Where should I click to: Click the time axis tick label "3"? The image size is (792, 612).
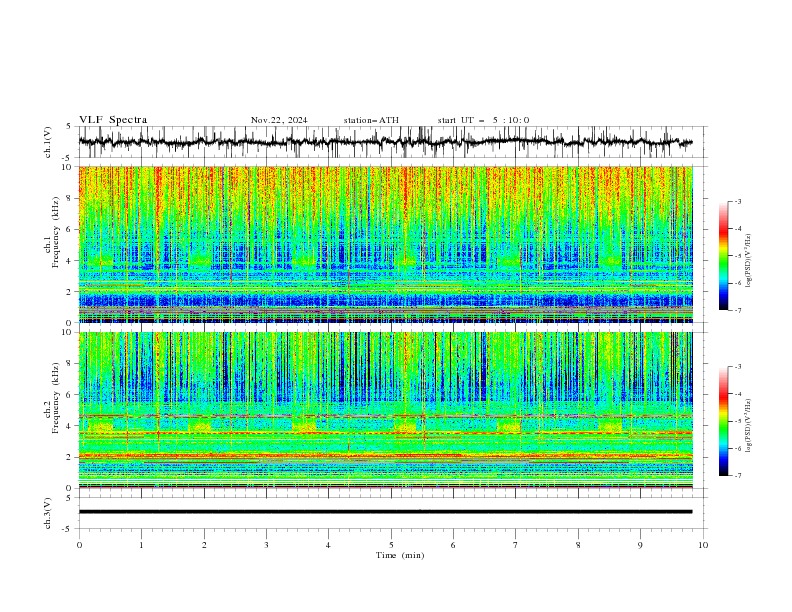[266, 545]
